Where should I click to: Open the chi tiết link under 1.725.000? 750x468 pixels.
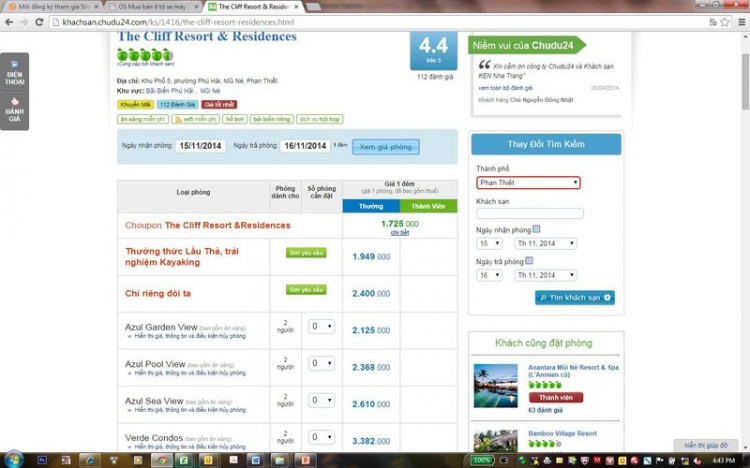[399, 233]
